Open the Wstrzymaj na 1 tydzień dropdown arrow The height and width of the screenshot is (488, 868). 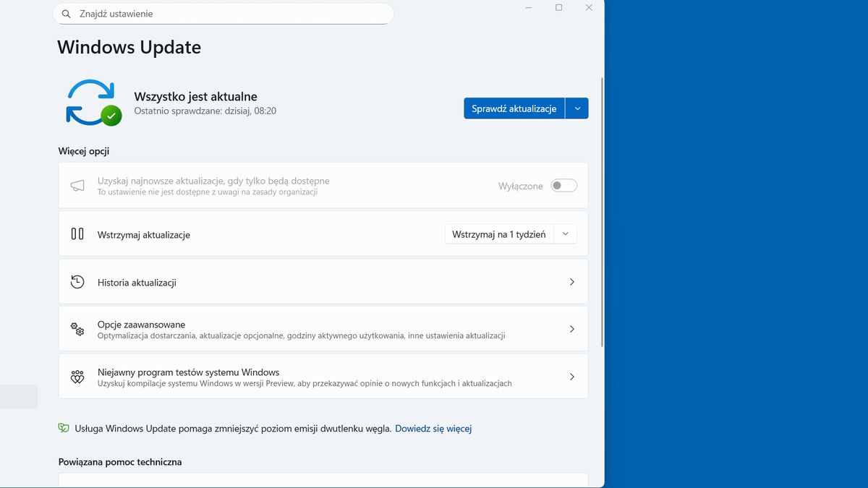point(566,234)
